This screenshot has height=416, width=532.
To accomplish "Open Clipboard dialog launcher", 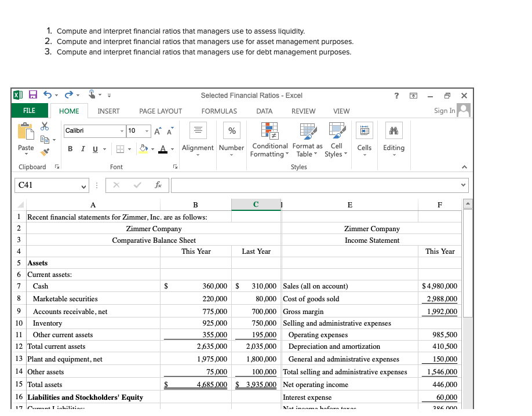I will (x=57, y=167).
